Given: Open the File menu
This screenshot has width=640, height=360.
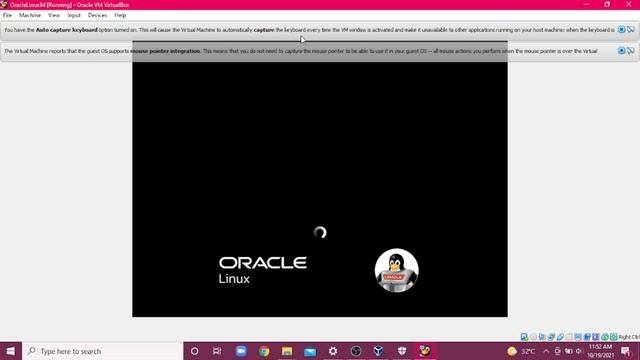Looking at the screenshot, I should click(x=7, y=15).
